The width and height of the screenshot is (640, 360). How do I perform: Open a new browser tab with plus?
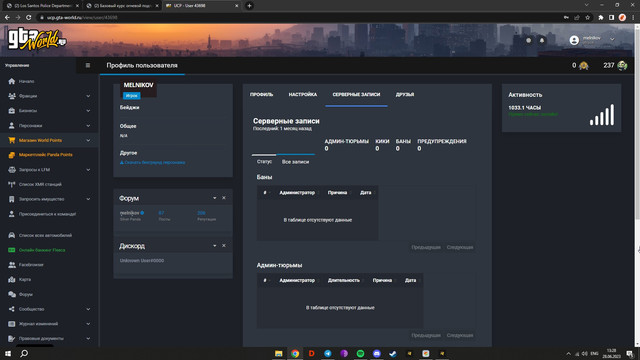click(x=249, y=6)
